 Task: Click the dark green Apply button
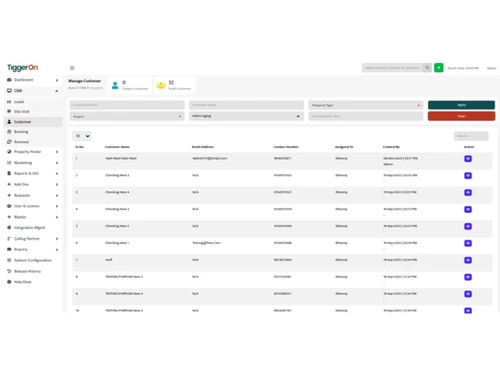pyautogui.click(x=461, y=105)
